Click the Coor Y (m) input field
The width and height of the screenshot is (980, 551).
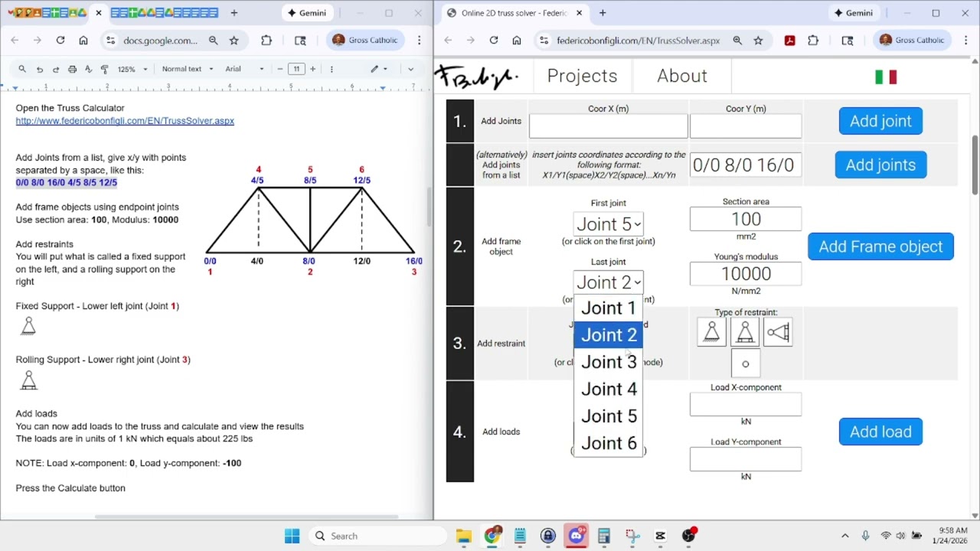pos(746,126)
